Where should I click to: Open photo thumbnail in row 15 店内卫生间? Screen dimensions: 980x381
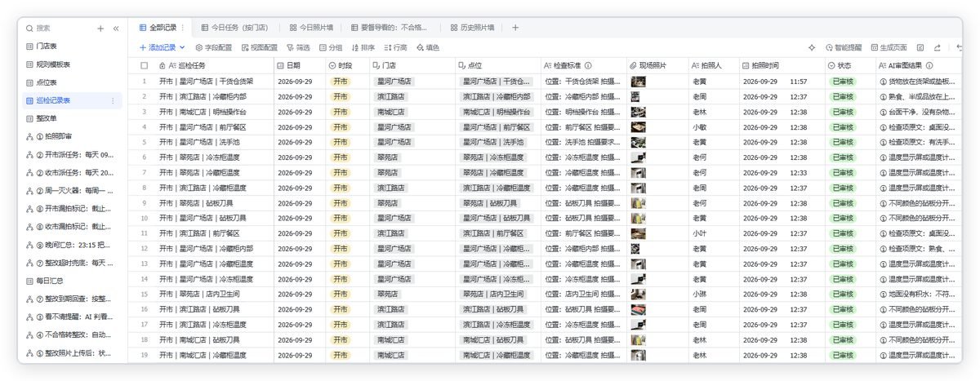(x=639, y=294)
